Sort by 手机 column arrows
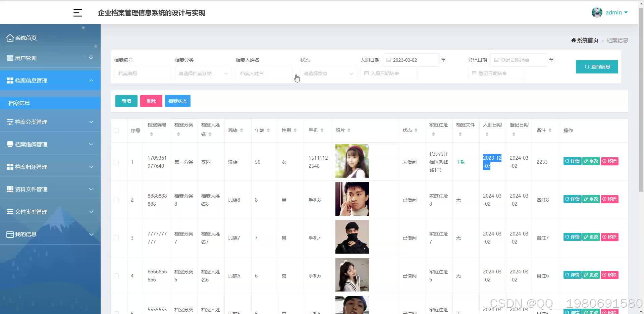 coord(322,130)
